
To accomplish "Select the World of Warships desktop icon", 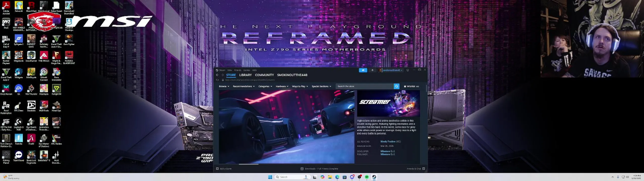I will point(69,24).
